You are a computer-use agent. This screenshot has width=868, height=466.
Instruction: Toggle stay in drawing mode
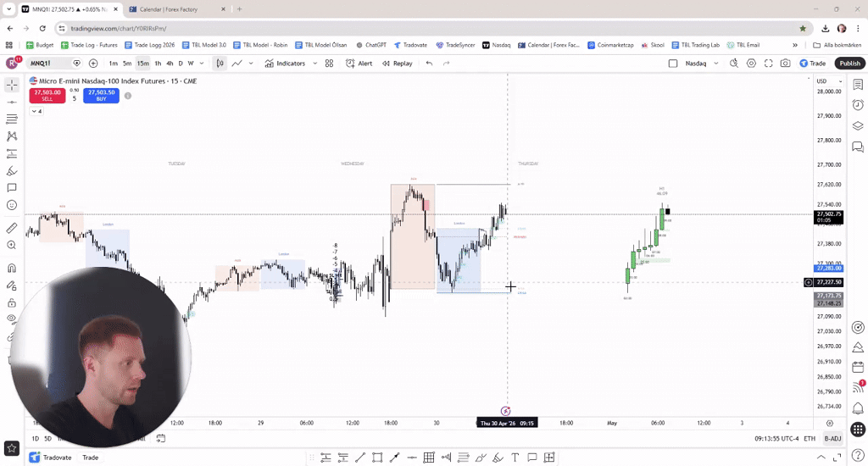tap(12, 286)
